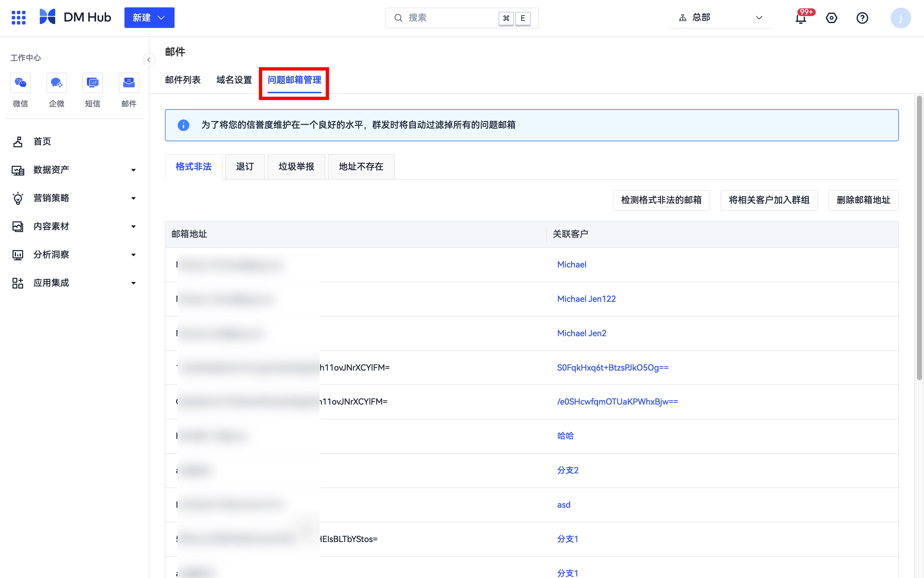
Task: Open the help question mark icon
Action: 862,18
